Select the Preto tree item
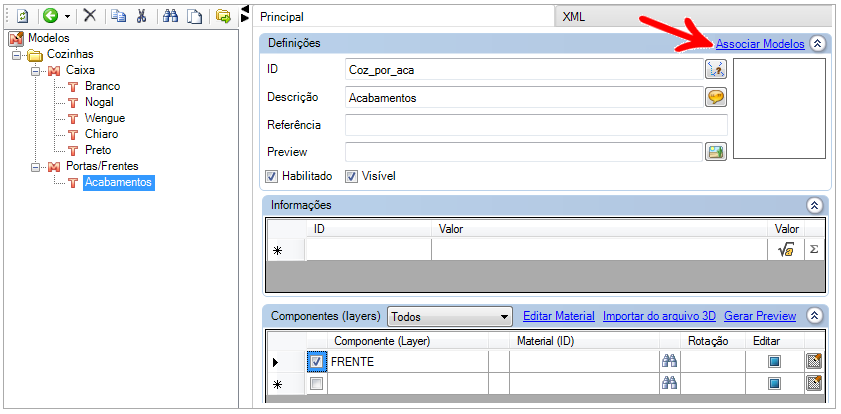 [x=98, y=151]
